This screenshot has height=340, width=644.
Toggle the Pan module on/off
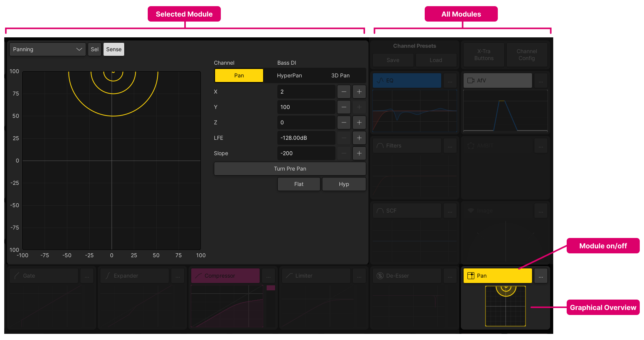tap(497, 276)
